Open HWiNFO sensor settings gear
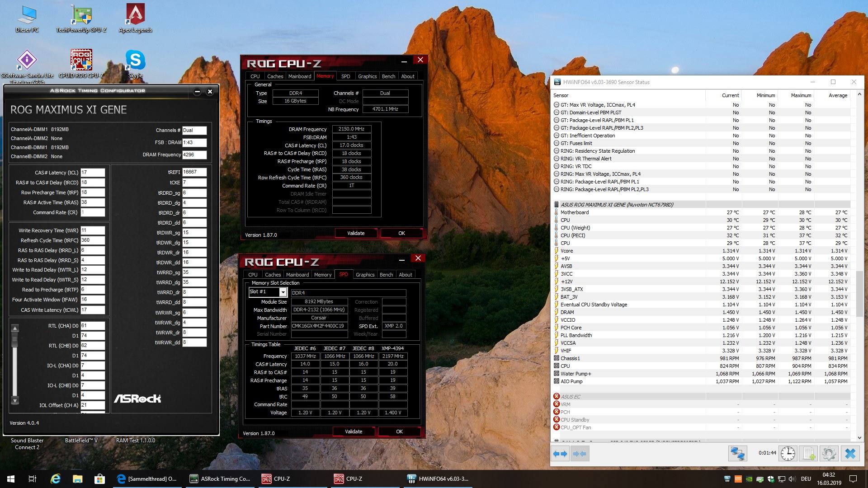The image size is (868, 488). point(829,454)
